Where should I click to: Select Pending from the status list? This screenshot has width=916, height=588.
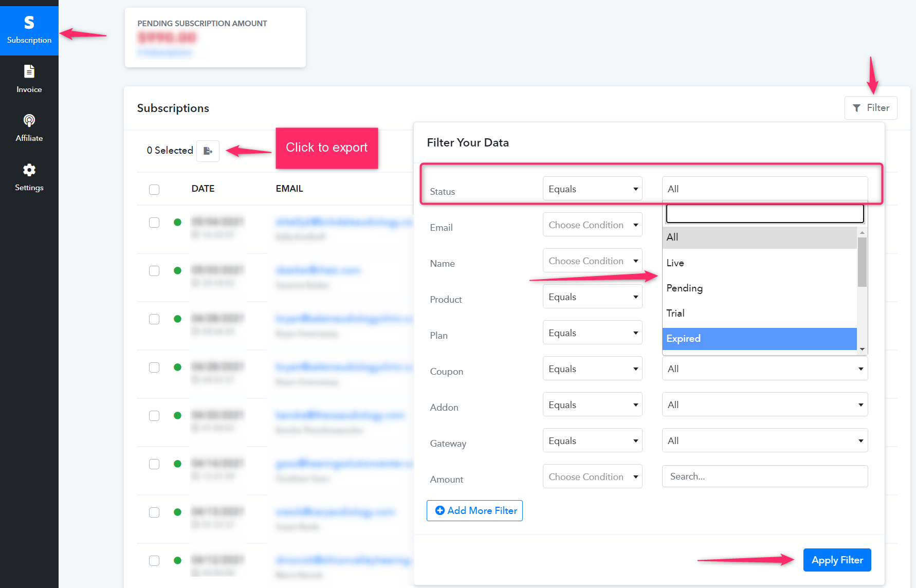pyautogui.click(x=759, y=288)
